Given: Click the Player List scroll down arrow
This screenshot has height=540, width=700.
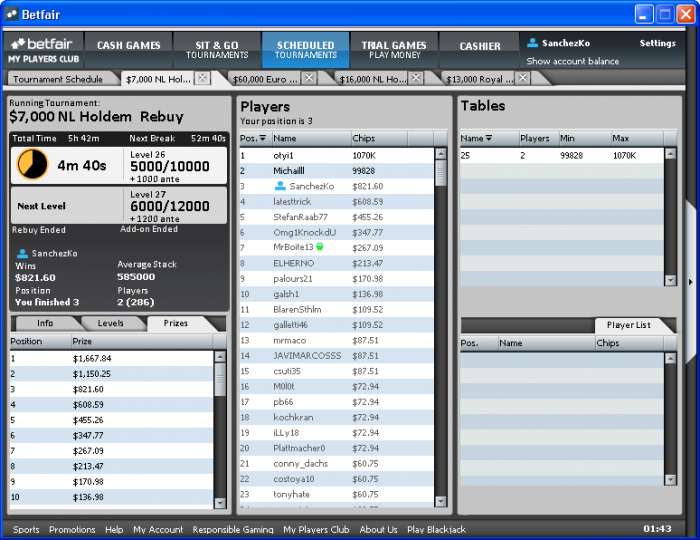Looking at the screenshot, I should click(x=670, y=480).
